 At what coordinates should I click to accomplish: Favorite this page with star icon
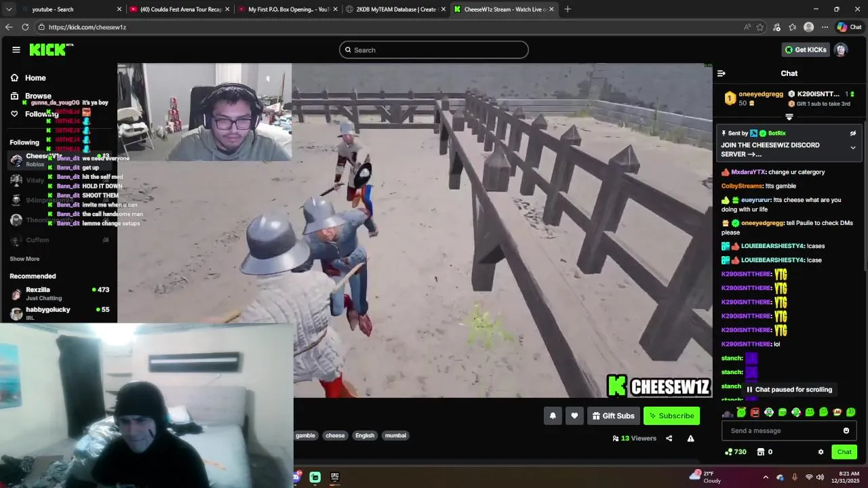760,27
